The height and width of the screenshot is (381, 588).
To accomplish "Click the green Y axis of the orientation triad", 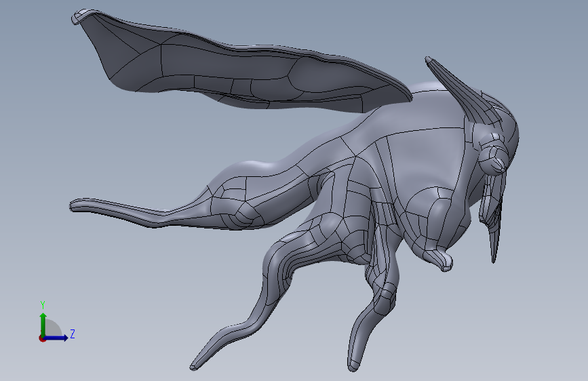I will pyautogui.click(x=43, y=325).
